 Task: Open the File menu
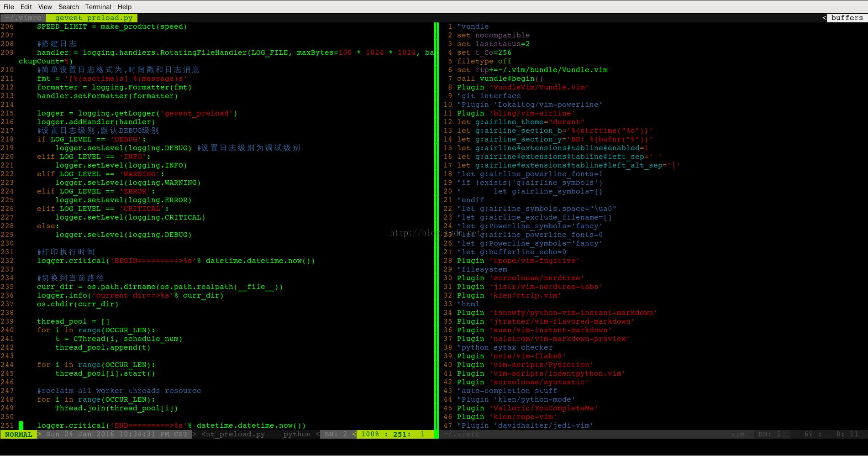coord(9,7)
